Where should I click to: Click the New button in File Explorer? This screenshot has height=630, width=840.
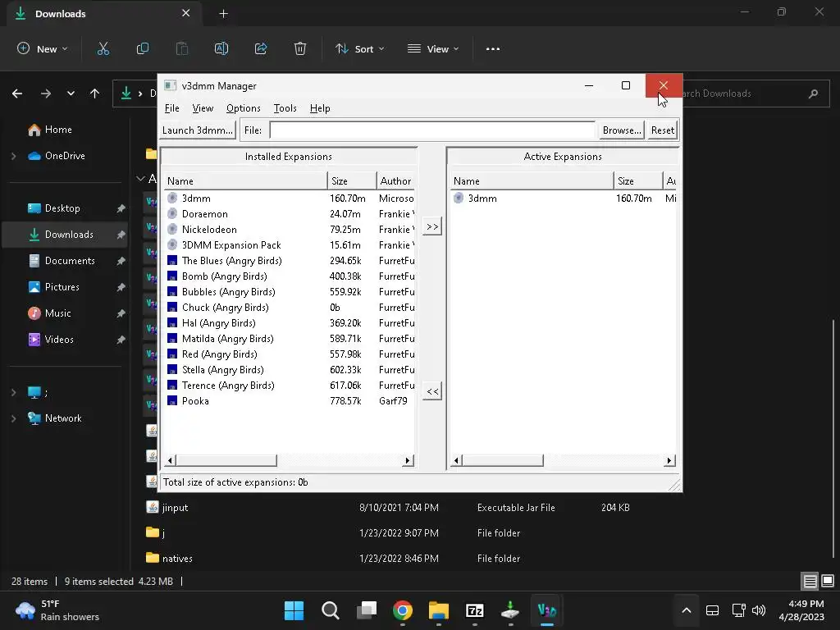43,48
